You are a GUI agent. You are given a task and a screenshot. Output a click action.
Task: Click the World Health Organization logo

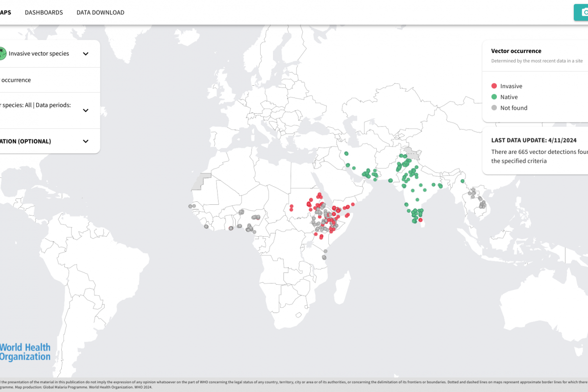click(x=24, y=352)
